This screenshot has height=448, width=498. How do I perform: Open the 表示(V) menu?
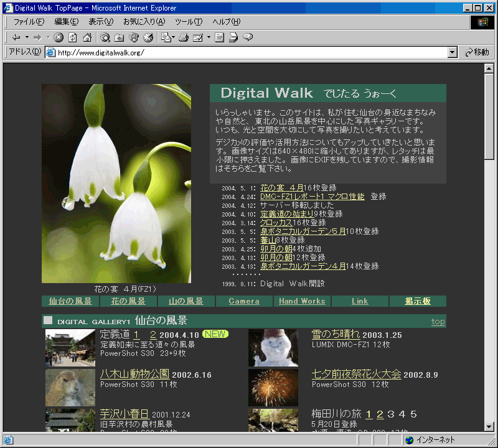tap(101, 22)
